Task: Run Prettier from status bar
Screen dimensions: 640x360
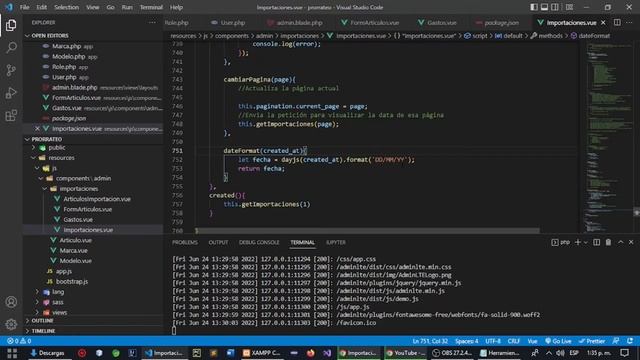Action: pyautogui.click(x=592, y=341)
